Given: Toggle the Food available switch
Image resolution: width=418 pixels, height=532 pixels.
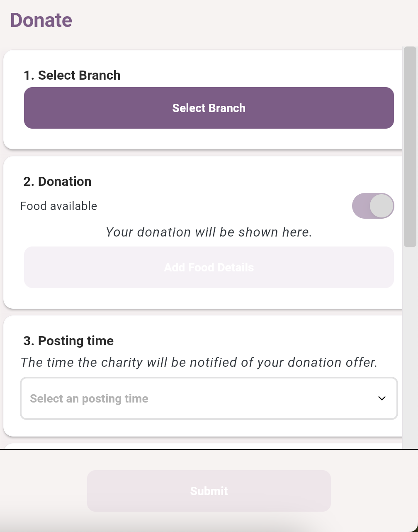Looking at the screenshot, I should click(373, 206).
